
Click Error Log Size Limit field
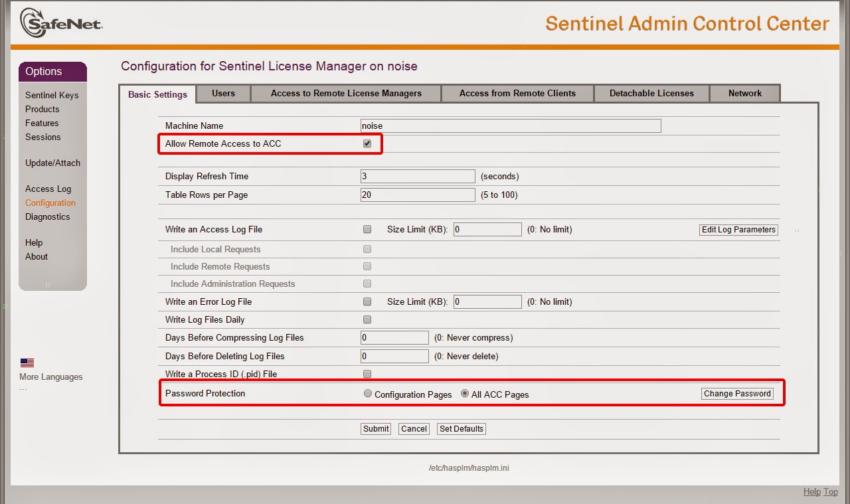(487, 301)
